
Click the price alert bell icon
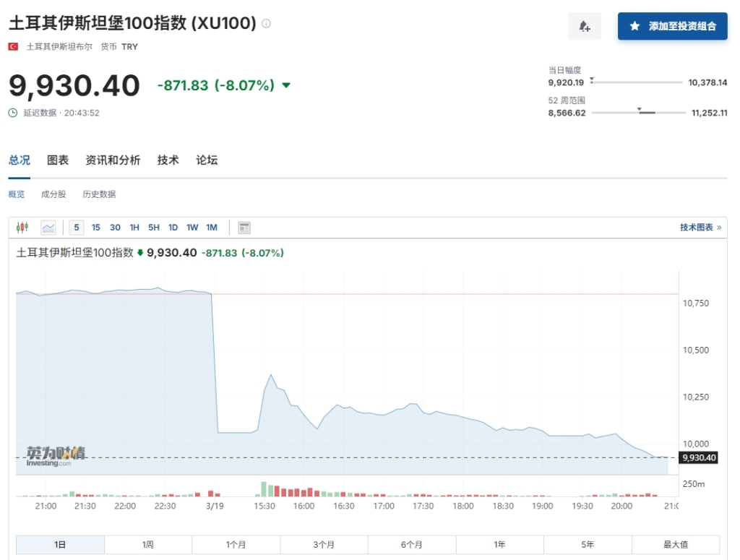tap(584, 26)
